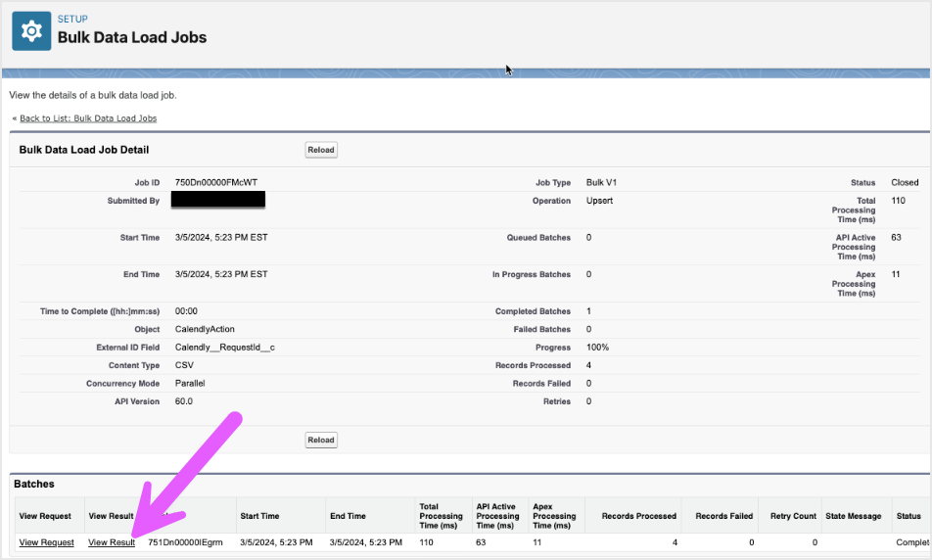Click the Records Failed column header

pyautogui.click(x=723, y=516)
